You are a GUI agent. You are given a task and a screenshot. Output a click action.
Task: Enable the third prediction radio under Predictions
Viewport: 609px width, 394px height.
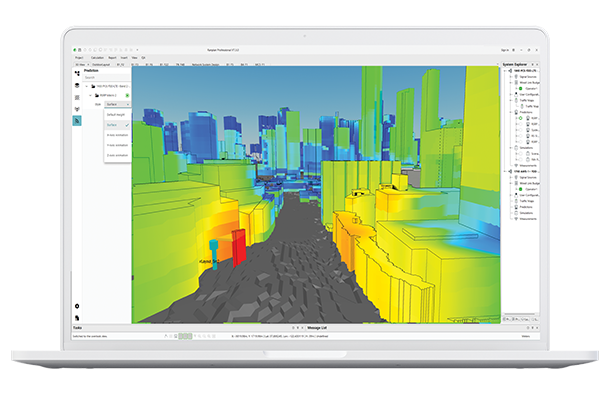click(x=520, y=130)
